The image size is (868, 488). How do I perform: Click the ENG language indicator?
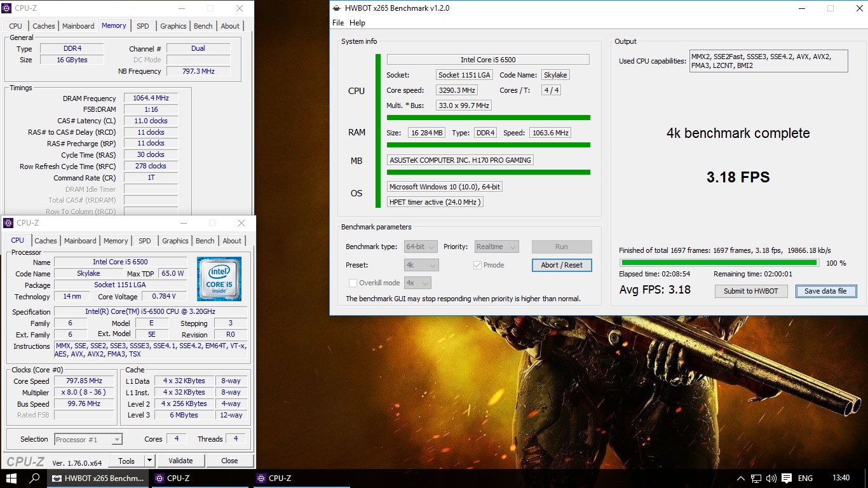coord(805,478)
